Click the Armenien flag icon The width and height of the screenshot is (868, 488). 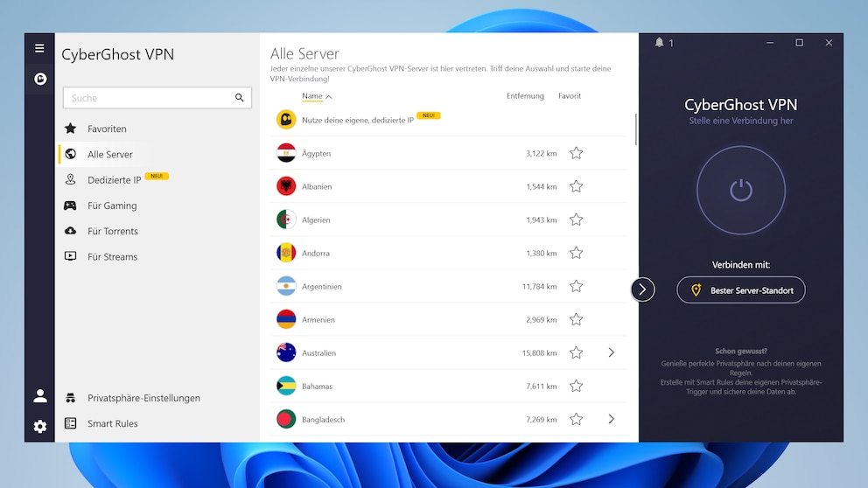(286, 319)
